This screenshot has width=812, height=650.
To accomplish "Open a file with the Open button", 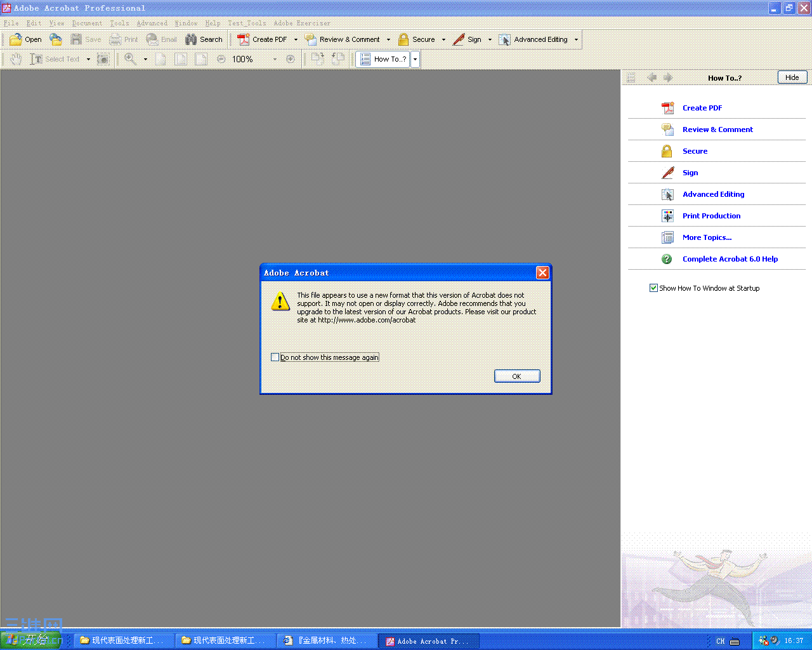I will coord(25,39).
